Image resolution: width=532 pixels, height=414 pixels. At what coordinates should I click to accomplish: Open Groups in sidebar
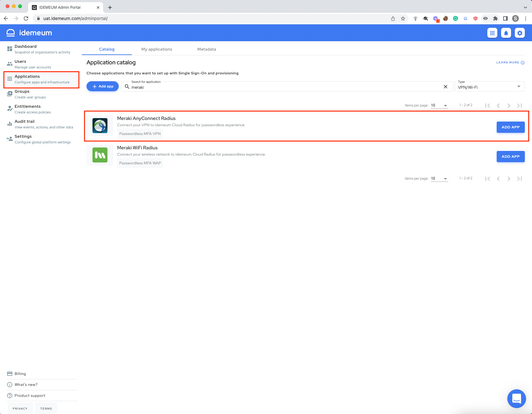coord(41,94)
